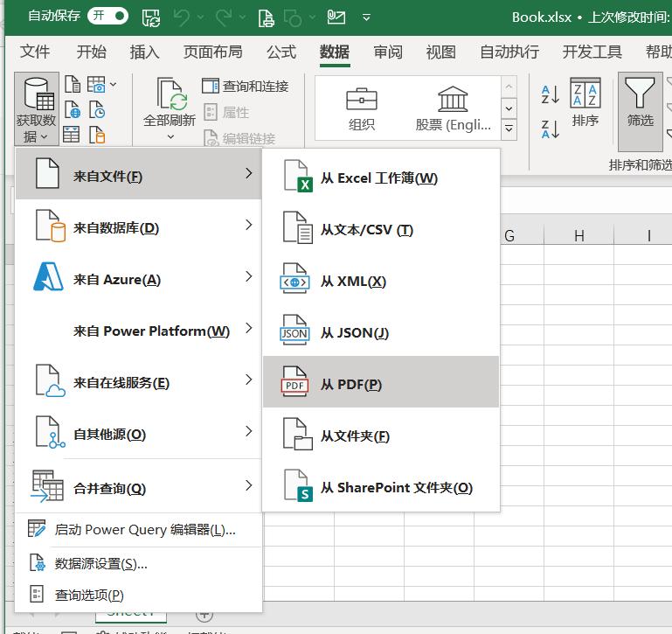Click sort A to Z icon
The height and width of the screenshot is (634, 672).
pos(551,94)
